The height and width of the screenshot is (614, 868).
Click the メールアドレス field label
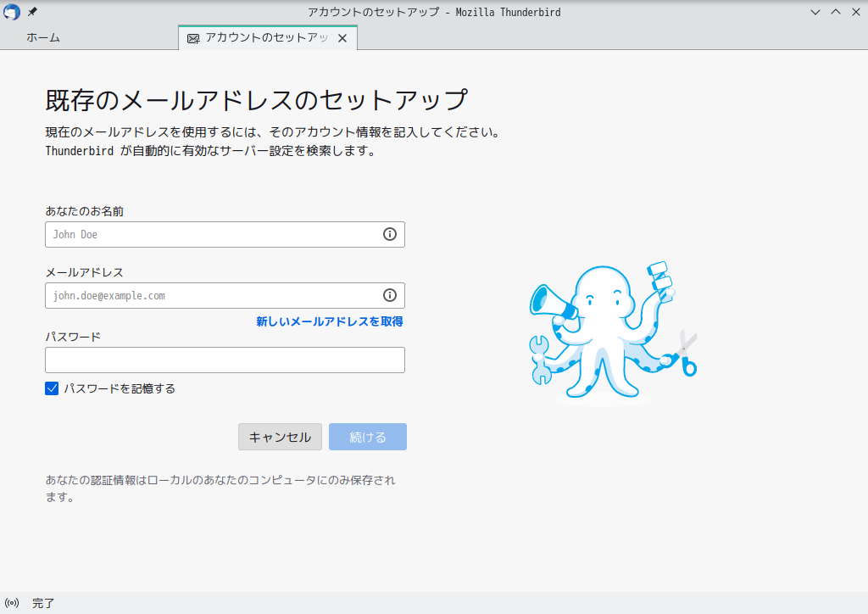84,272
